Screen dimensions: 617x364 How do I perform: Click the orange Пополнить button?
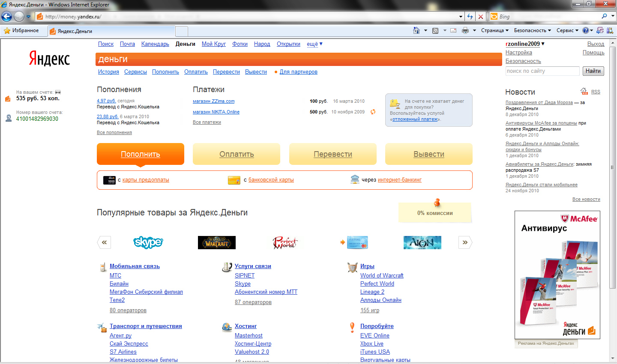click(x=141, y=154)
